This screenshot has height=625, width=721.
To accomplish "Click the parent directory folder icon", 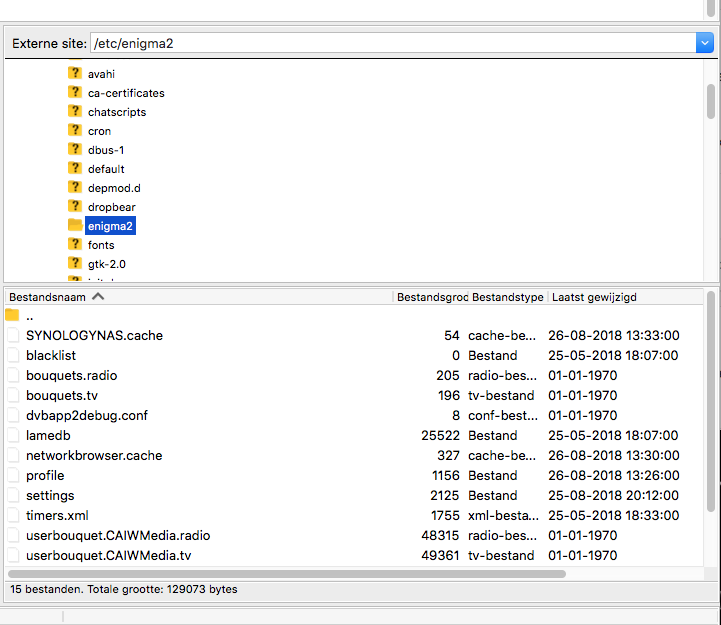I will pyautogui.click(x=13, y=316).
